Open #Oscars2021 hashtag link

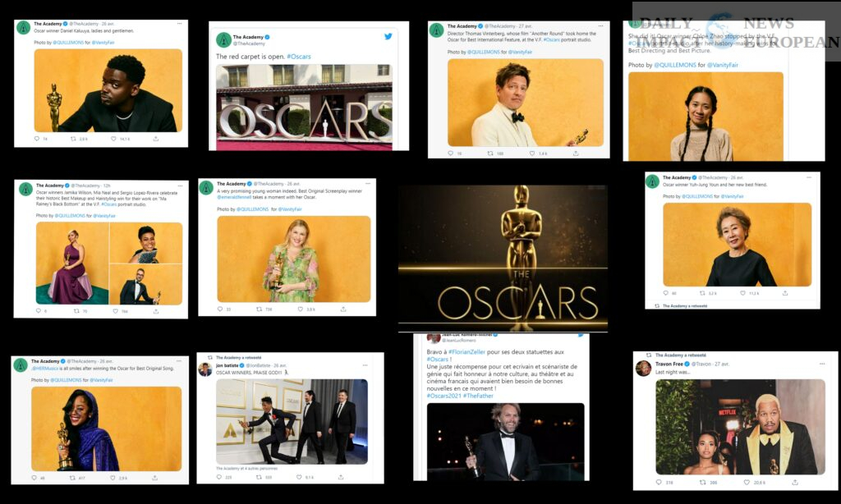[443, 396]
